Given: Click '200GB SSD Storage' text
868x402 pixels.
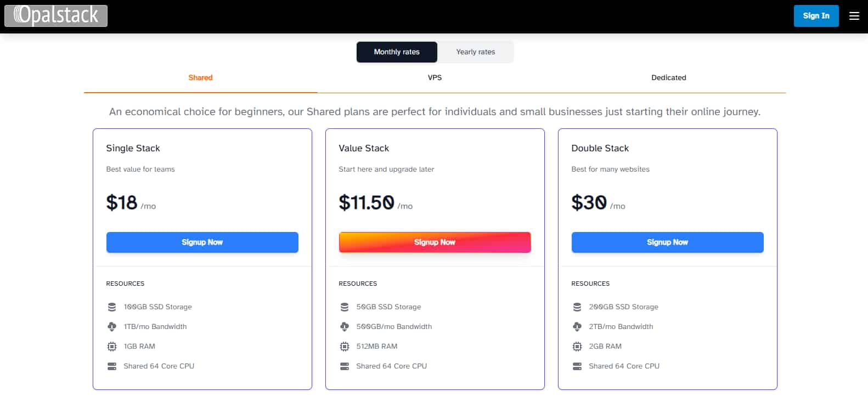Looking at the screenshot, I should pos(623,307).
